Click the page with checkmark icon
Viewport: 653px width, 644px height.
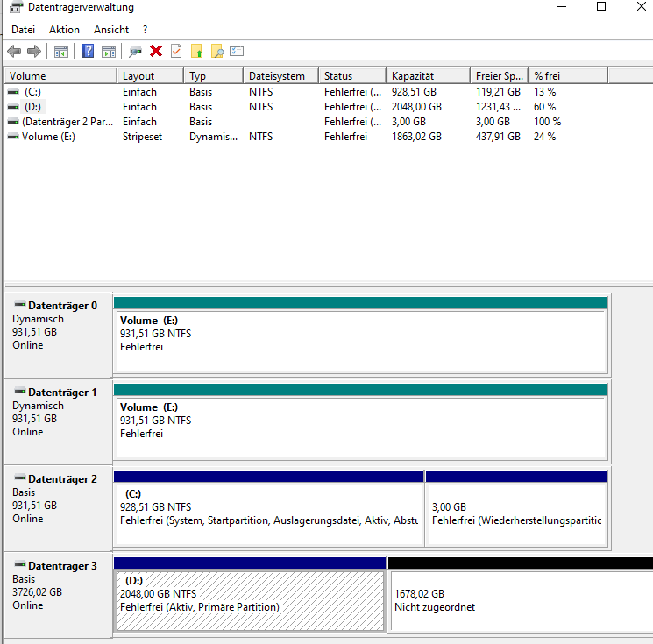pyautogui.click(x=176, y=51)
